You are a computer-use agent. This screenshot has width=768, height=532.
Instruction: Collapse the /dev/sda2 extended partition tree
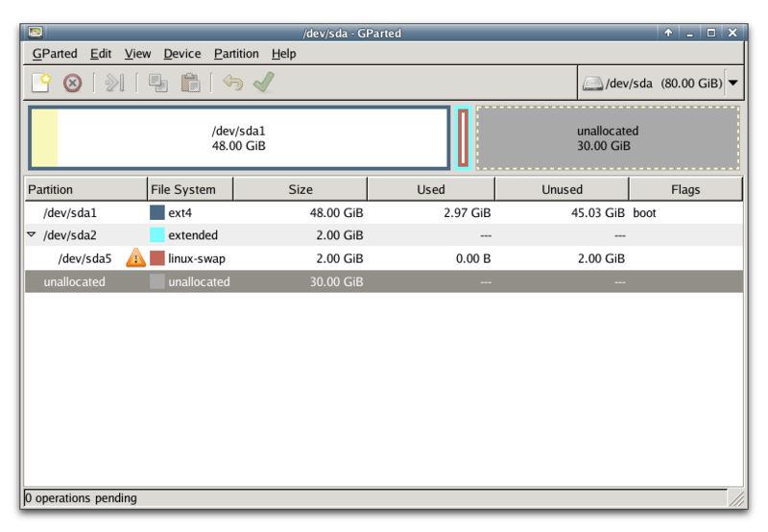[32, 235]
